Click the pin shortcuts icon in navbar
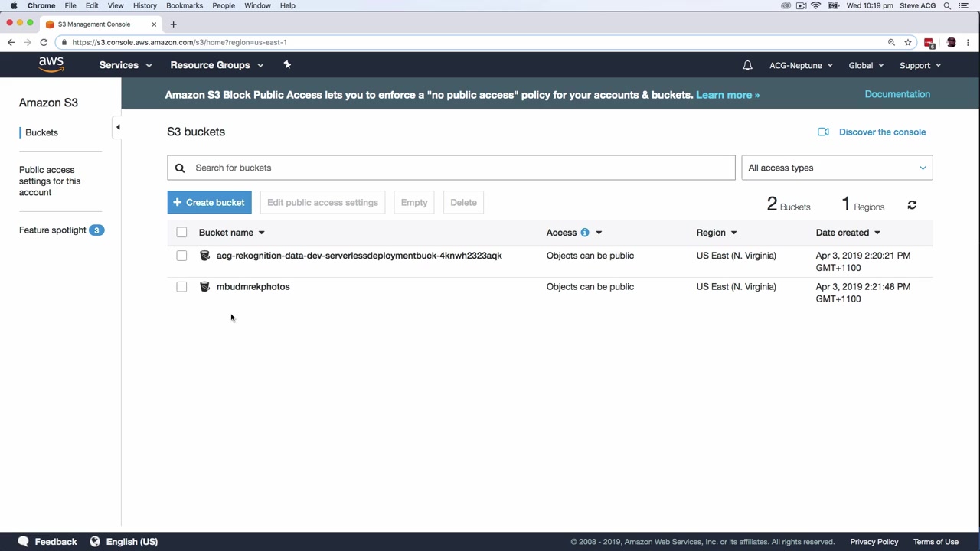 coord(287,65)
